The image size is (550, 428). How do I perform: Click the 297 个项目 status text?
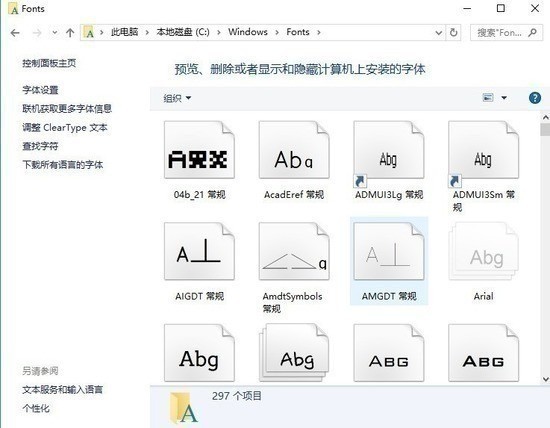[237, 396]
